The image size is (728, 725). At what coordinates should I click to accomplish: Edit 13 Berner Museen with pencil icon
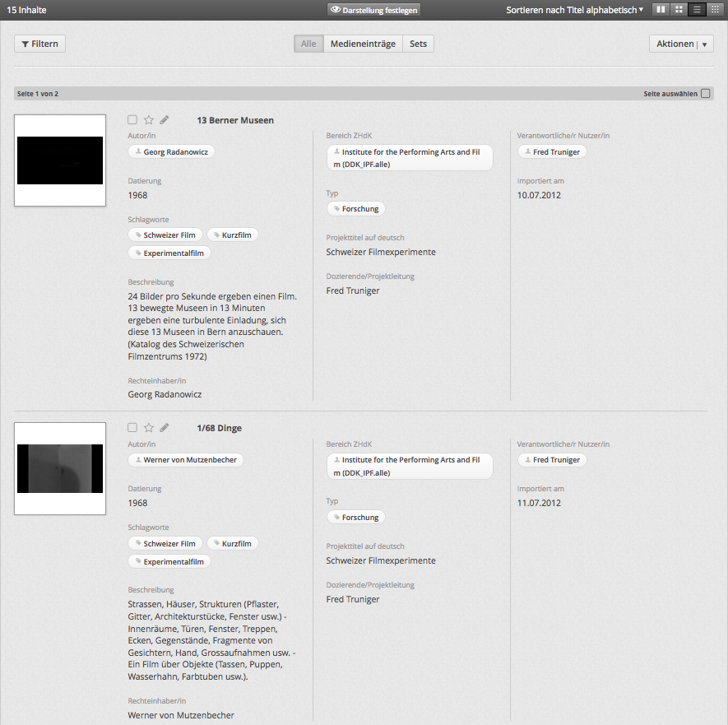tap(165, 120)
